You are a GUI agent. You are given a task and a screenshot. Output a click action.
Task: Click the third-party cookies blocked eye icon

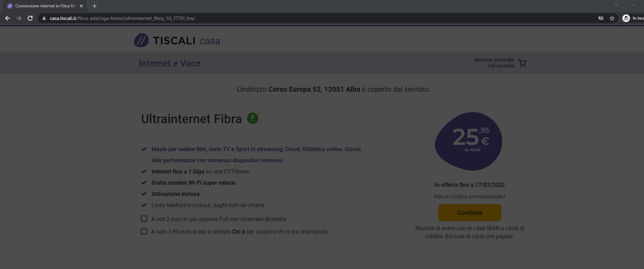pos(601,18)
